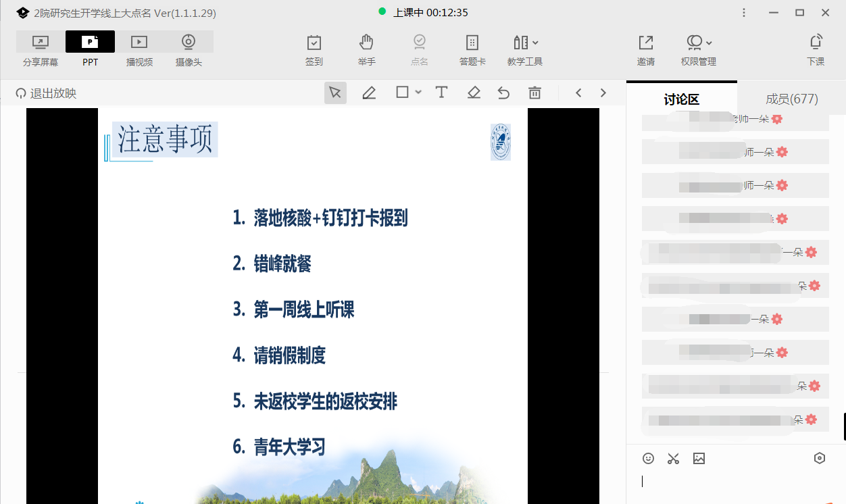Select the pen drawing tool
Viewport: 846px width, 504px height.
(369, 93)
